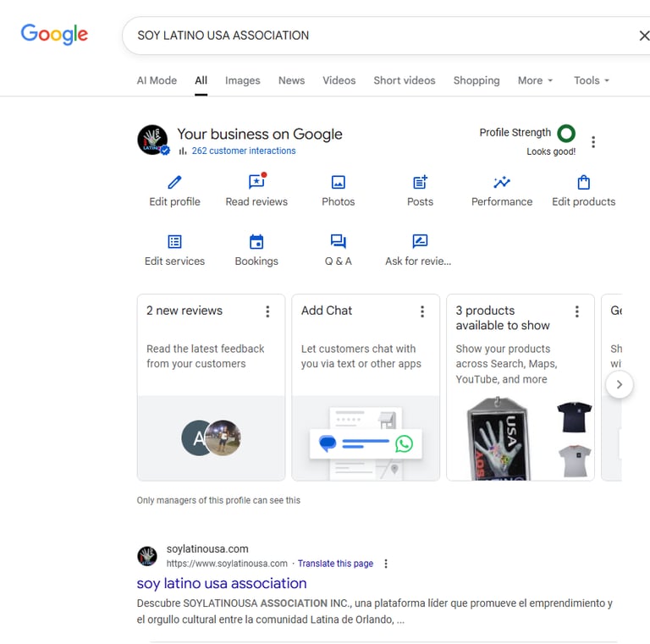This screenshot has height=644, width=650.
Task: Click the Descubre SOYLATINOUSA result snippet text
Action: coord(375,611)
